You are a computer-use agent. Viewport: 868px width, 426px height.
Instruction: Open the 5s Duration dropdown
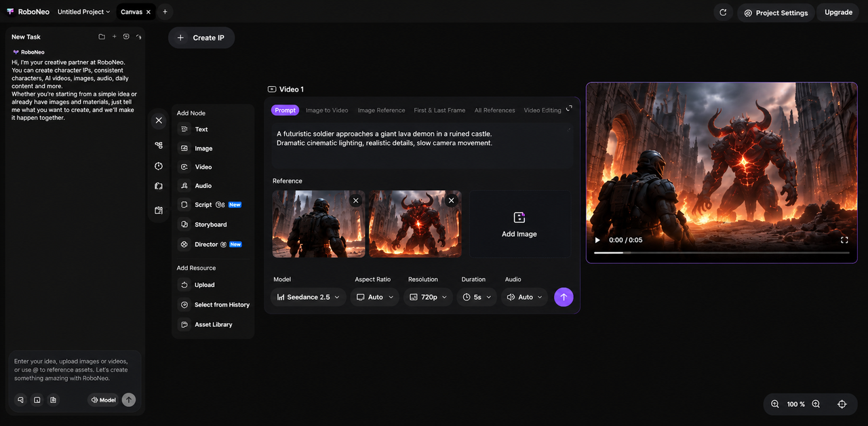click(477, 297)
